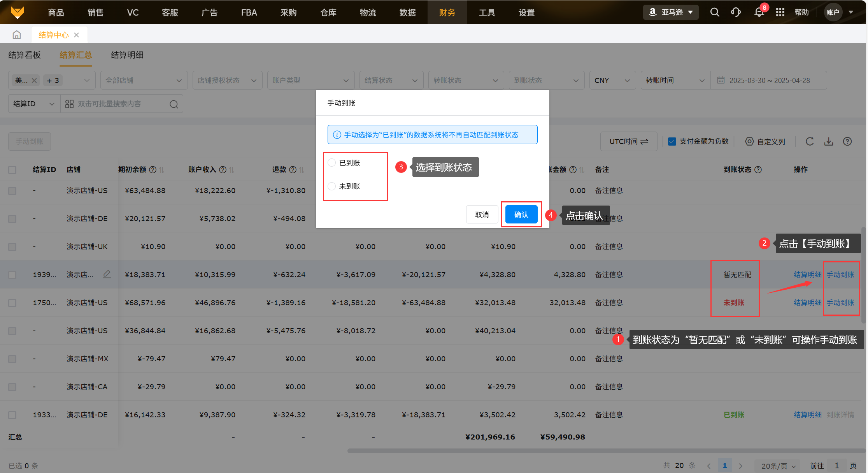The width and height of the screenshot is (868, 473).
Task: Click the edit pencil icon in store row
Action: tap(107, 274)
